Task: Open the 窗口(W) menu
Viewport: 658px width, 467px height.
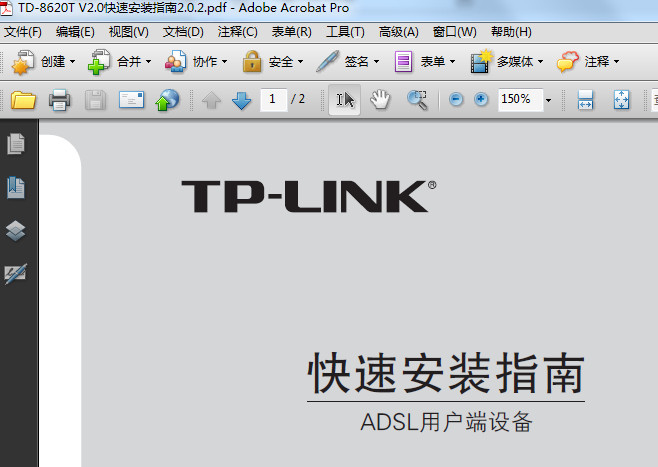Action: 454,32
